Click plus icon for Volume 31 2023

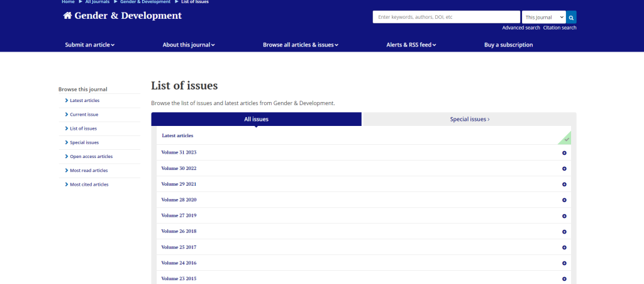[564, 152]
